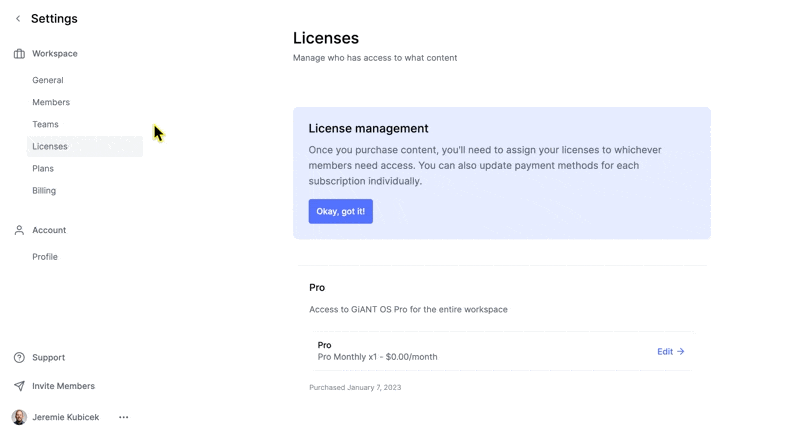This screenshot has height=434, width=800.
Task: Open the Plans settings page
Action: pos(43,168)
